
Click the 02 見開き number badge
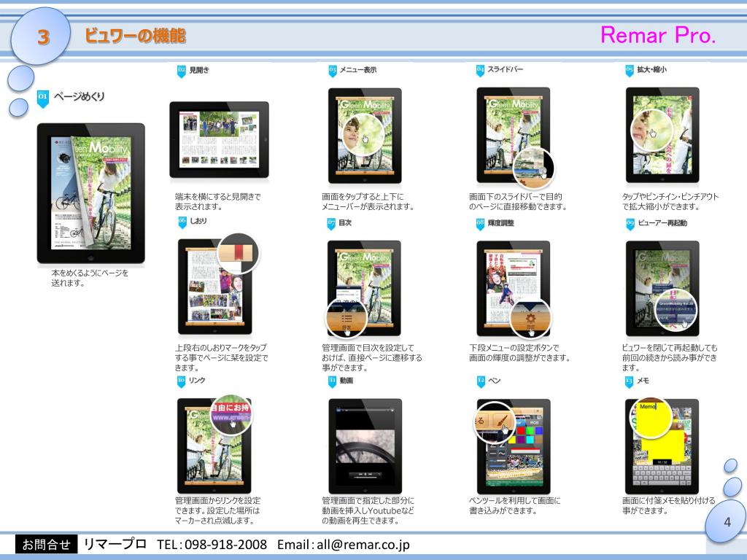tap(182, 71)
